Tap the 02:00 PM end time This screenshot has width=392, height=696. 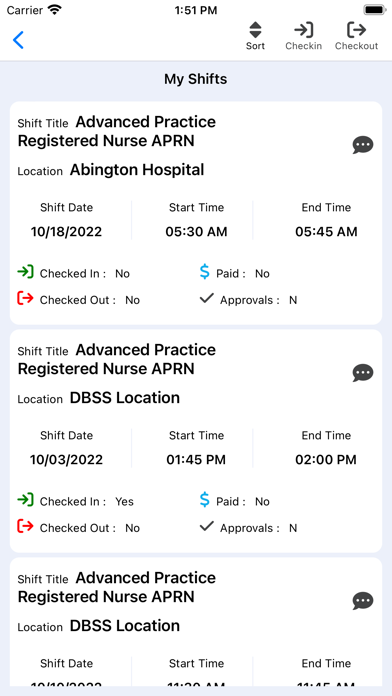coord(326,459)
